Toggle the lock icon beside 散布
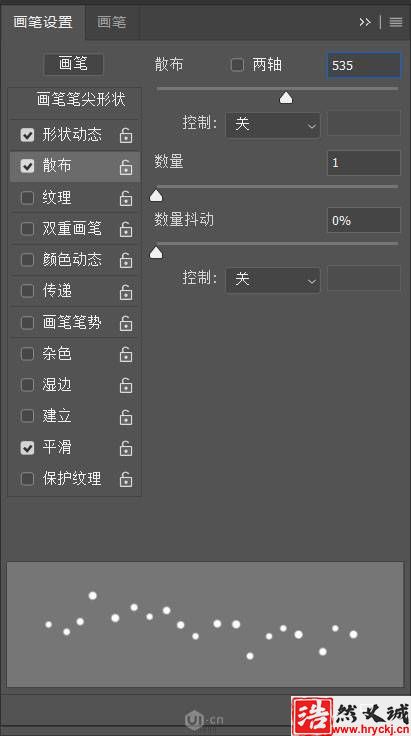The width and height of the screenshot is (411, 736). (x=125, y=167)
